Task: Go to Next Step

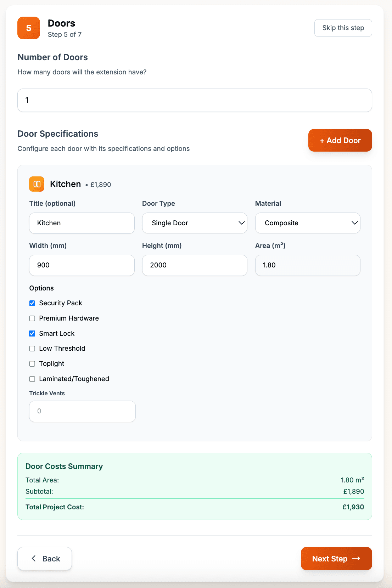Action: click(336, 559)
